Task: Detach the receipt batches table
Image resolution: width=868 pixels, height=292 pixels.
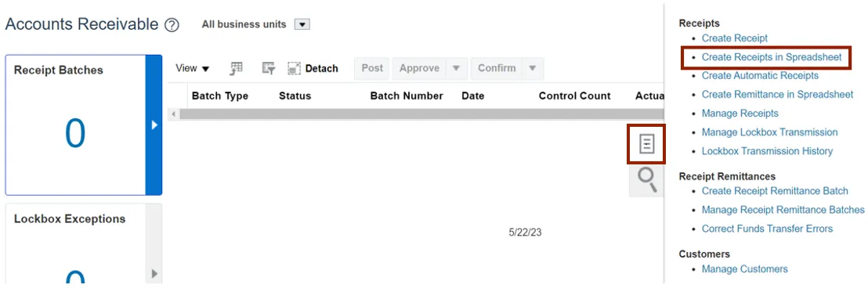Action: (313, 69)
